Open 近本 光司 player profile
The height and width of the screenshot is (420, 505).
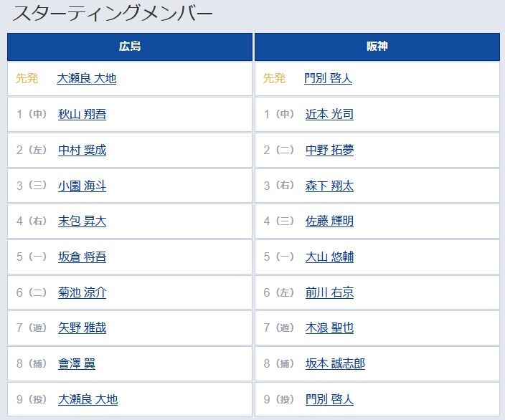pos(329,114)
